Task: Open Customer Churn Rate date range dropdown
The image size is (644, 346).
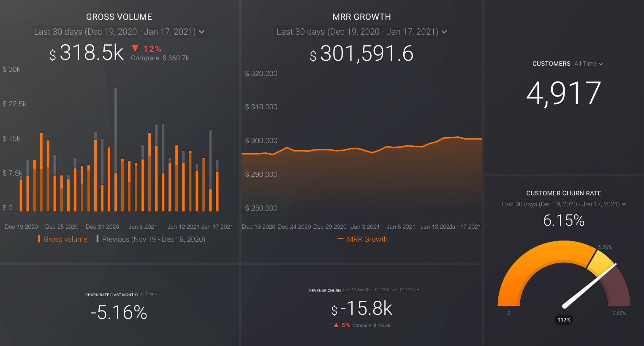Action: pyautogui.click(x=564, y=204)
